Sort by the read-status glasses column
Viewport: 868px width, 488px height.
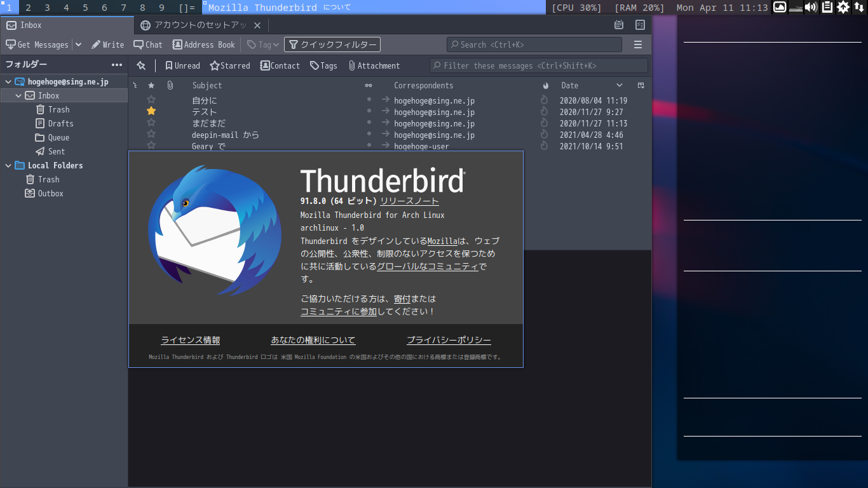[x=369, y=85]
